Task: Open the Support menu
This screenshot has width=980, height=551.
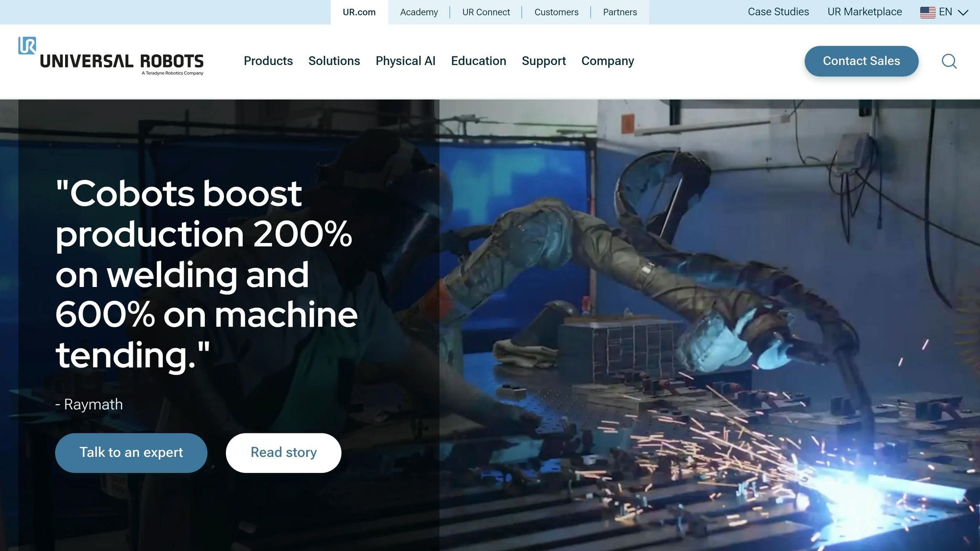Action: (544, 61)
